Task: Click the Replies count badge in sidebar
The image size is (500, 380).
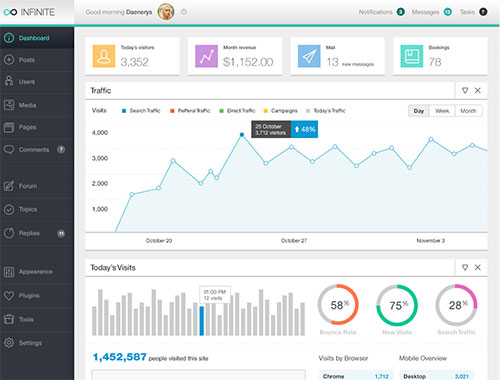Action: click(x=61, y=233)
